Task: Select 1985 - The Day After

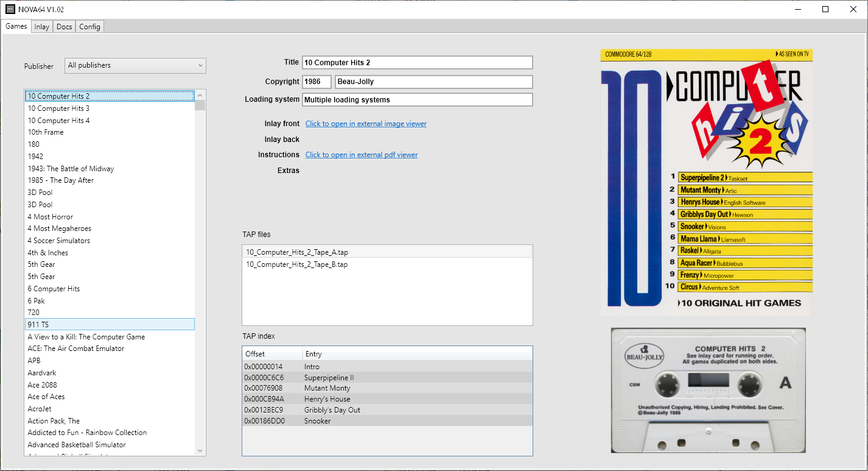Action: [110, 180]
